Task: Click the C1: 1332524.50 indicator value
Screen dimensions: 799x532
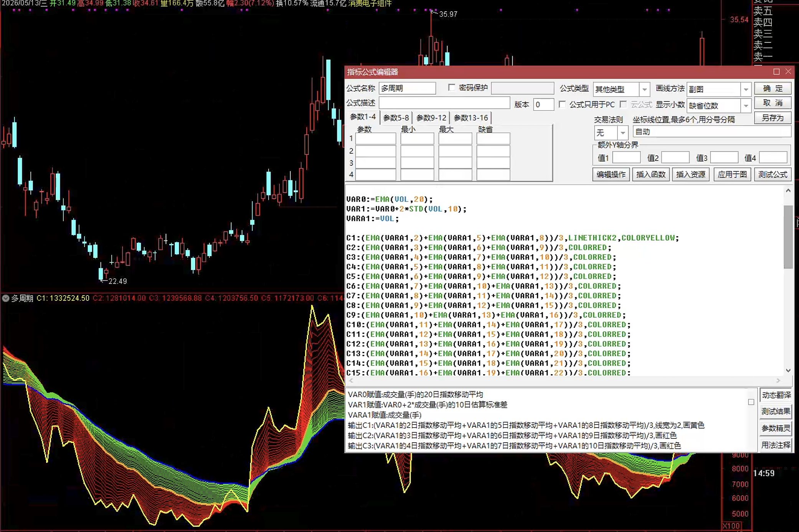Action: tap(63, 298)
